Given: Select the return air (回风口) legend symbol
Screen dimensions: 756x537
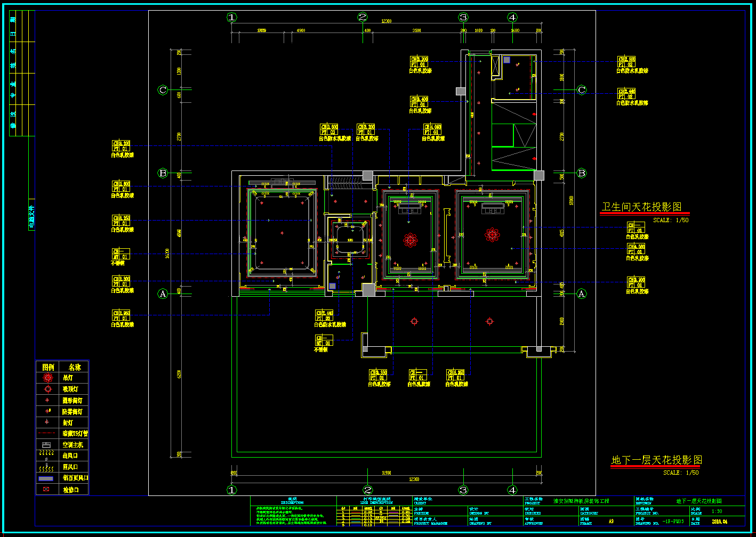Looking at the screenshot, I should pyautogui.click(x=46, y=467).
